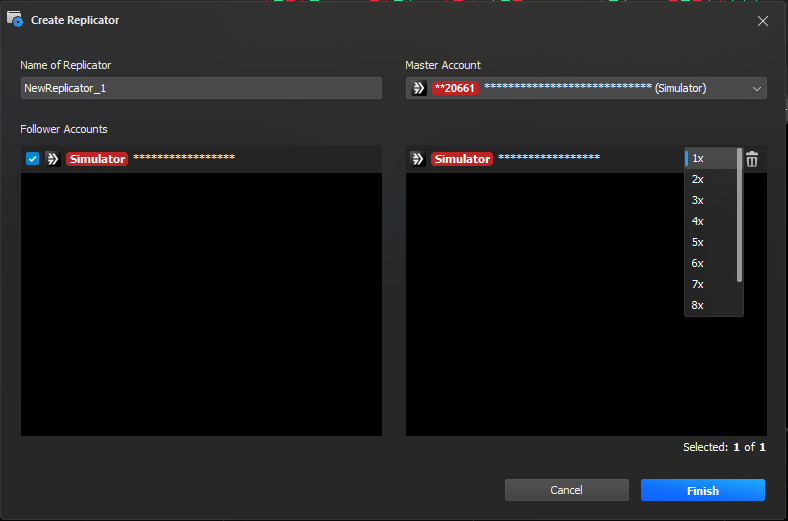This screenshot has width=788, height=521.
Task: Open the Master Account **20661 combo box
Action: point(585,88)
